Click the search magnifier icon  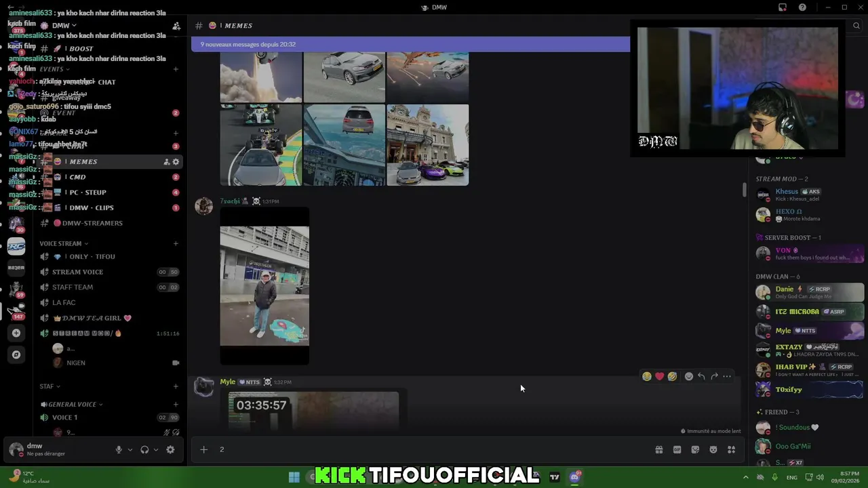856,26
